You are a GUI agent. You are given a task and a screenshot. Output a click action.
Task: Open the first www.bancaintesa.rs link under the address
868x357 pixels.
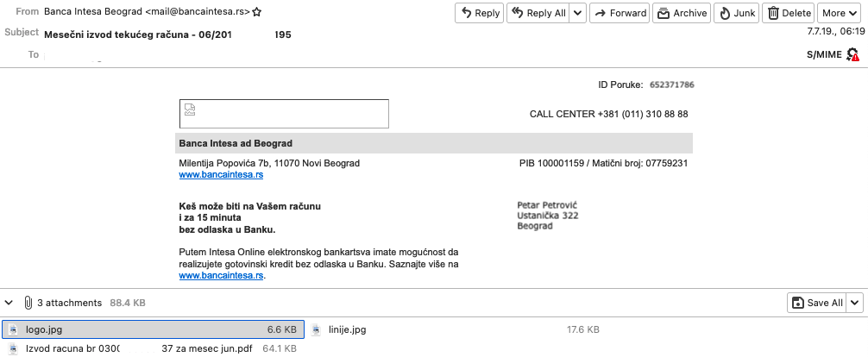pyautogui.click(x=221, y=175)
